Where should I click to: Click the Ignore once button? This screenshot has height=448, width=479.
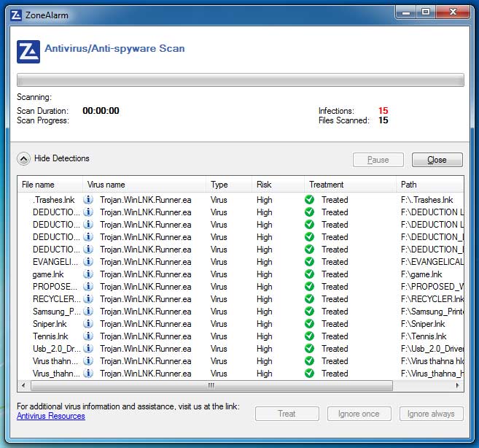click(359, 414)
